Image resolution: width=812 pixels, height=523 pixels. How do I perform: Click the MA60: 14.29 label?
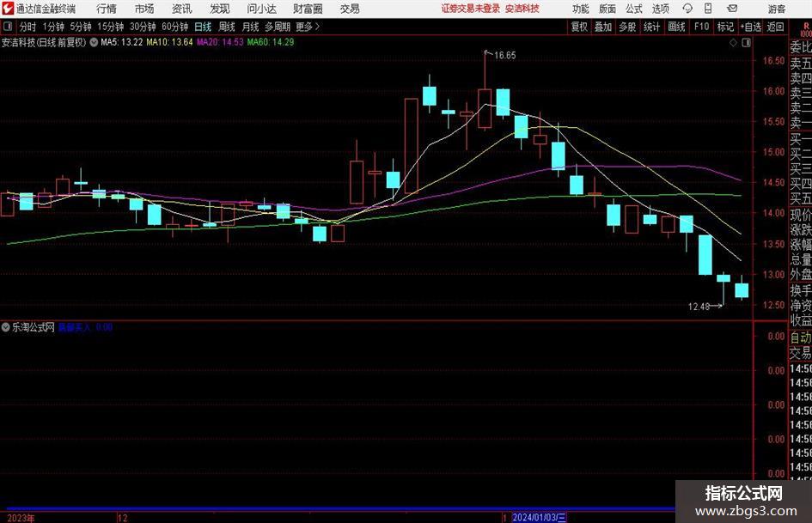271,42
